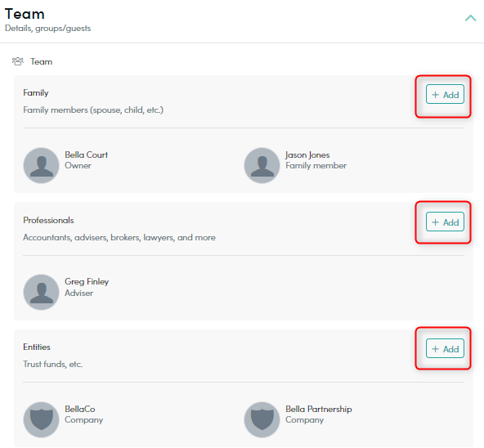This screenshot has height=448, width=484.
Task: Select the Jason Jones name
Action: click(x=307, y=155)
